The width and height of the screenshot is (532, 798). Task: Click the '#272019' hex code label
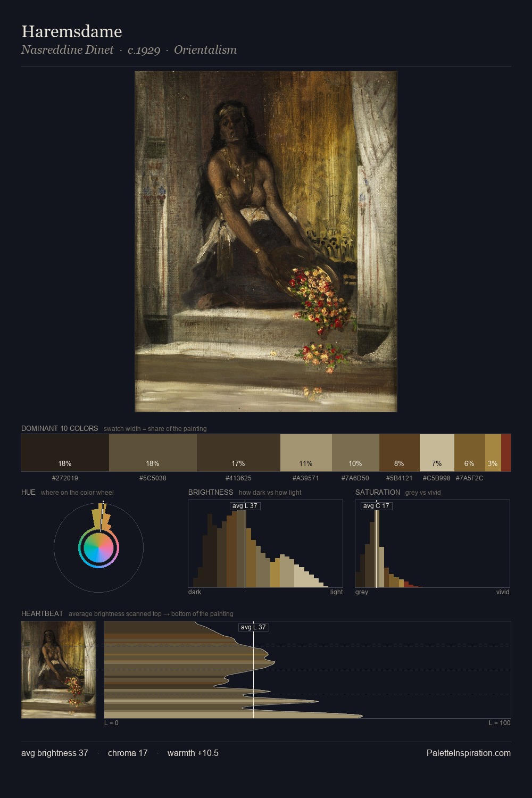tap(65, 478)
